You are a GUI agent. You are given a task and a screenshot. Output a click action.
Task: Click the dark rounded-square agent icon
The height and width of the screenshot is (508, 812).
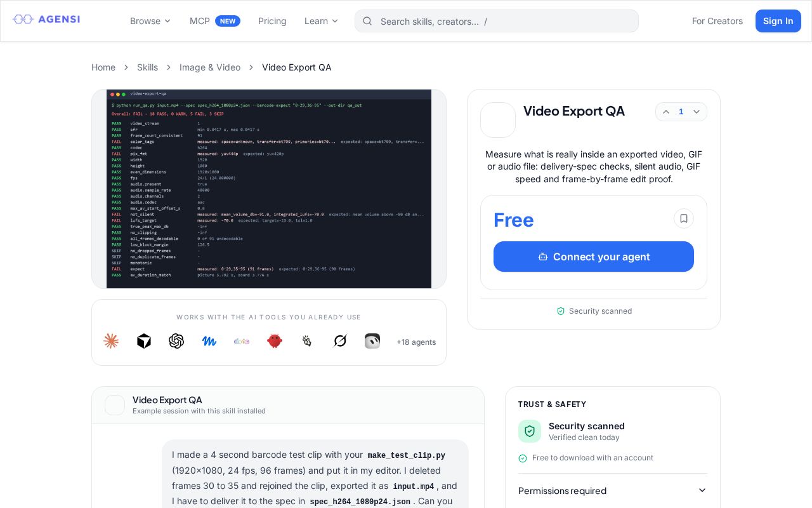click(372, 341)
